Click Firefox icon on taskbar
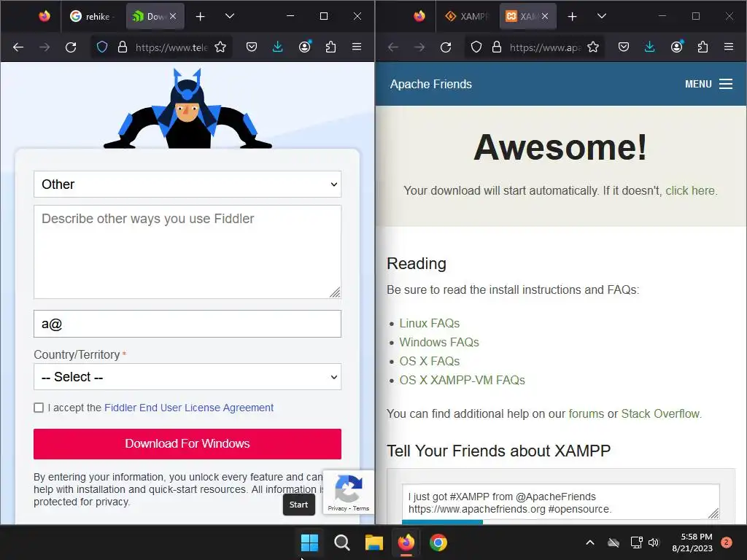This screenshot has height=560, width=747. 406,542
